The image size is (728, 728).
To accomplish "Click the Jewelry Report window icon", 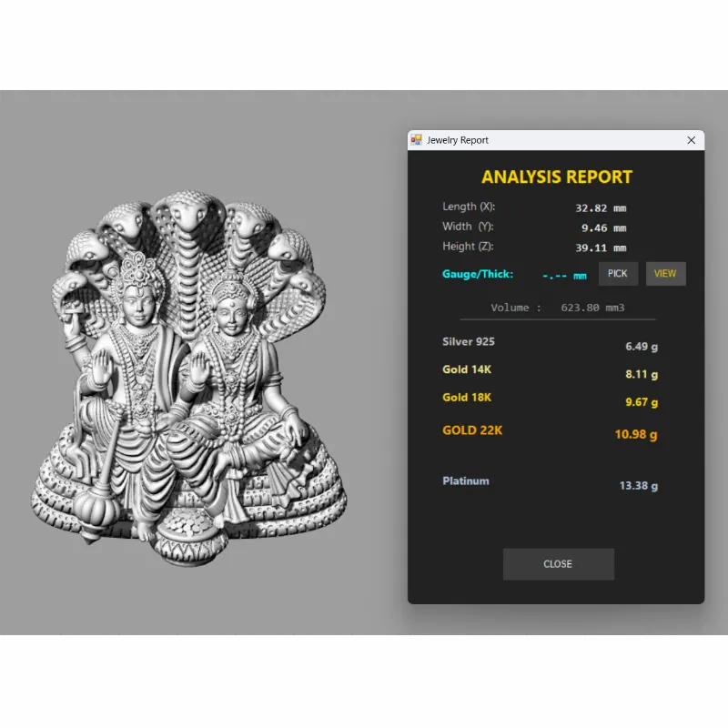I will 417,140.
